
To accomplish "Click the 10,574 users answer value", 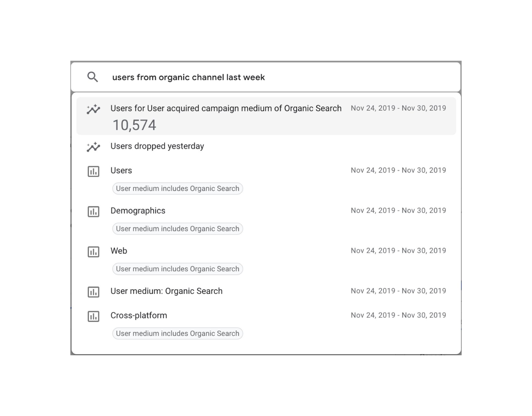I will tap(134, 125).
